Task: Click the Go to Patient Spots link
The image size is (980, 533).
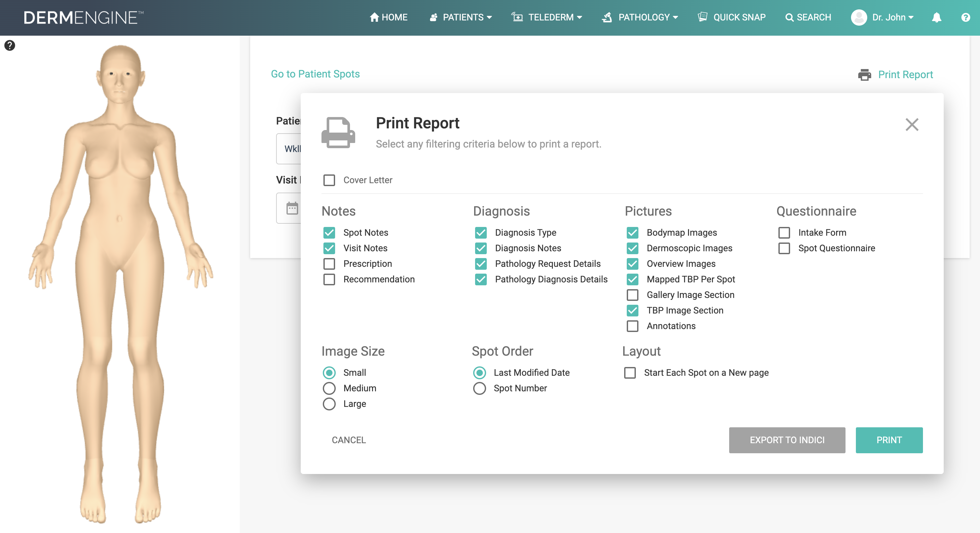Action: pyautogui.click(x=315, y=74)
